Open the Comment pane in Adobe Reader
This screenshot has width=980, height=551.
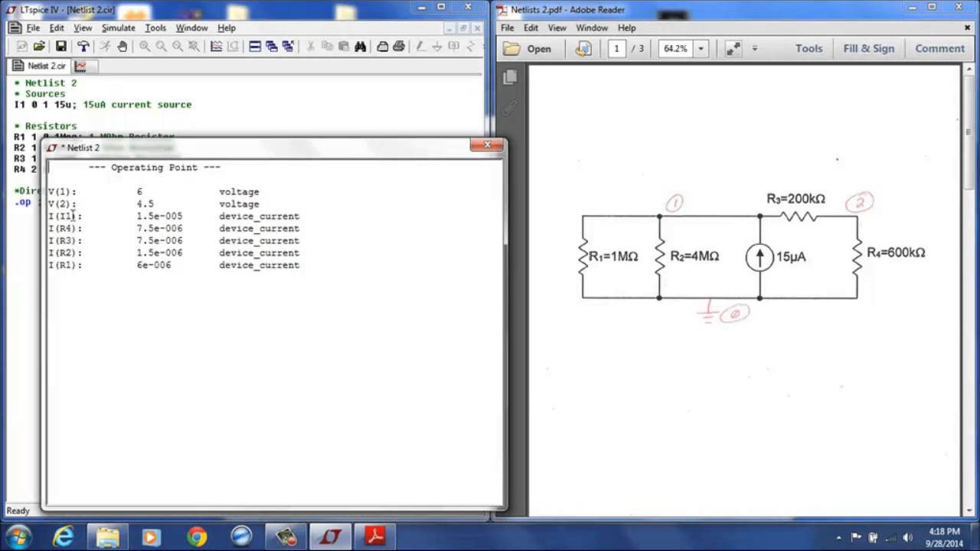click(939, 48)
